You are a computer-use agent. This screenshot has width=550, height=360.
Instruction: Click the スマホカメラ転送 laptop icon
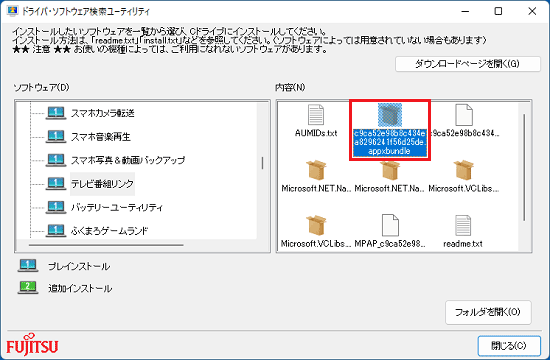[56, 113]
